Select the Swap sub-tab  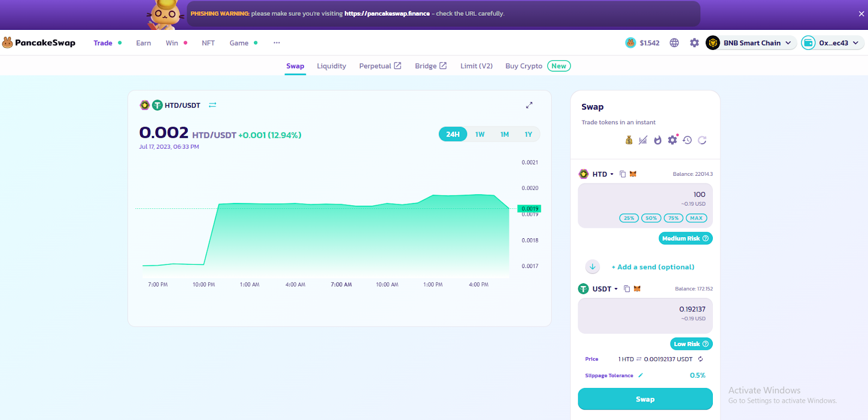point(295,66)
